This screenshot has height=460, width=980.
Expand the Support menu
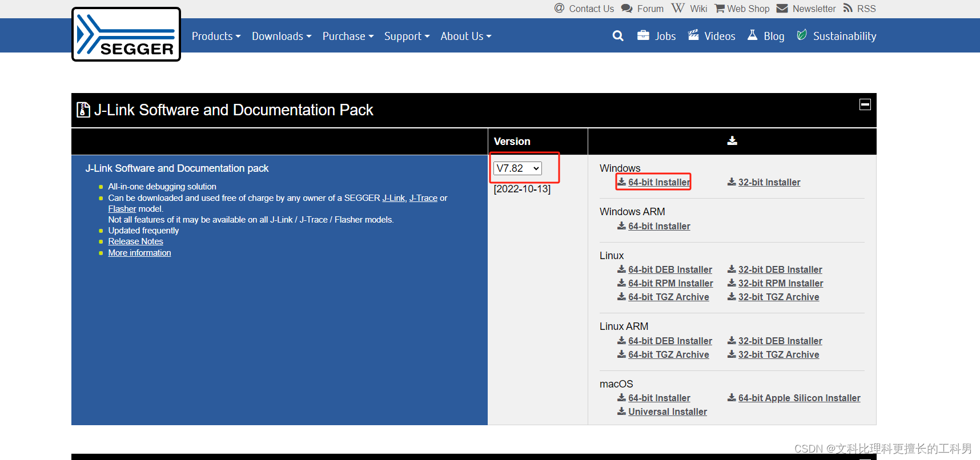(407, 36)
